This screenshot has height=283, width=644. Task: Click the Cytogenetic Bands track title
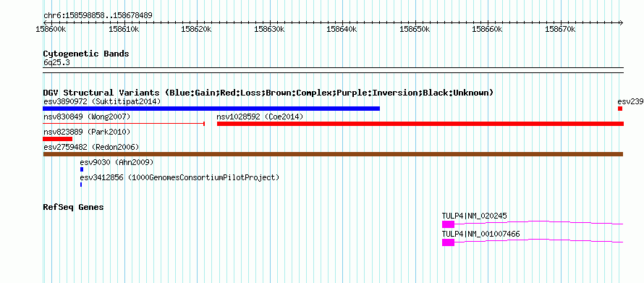[x=86, y=54]
